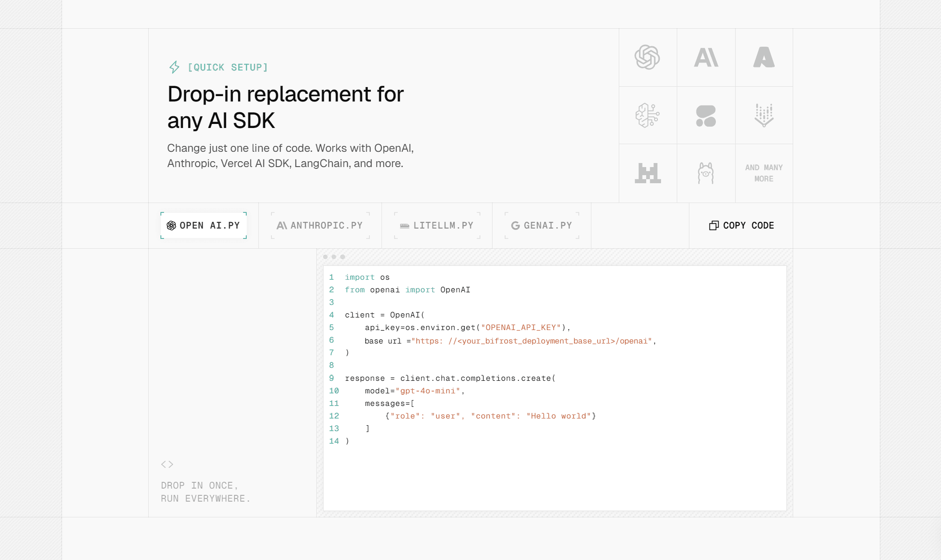The image size is (941, 560).
Task: Click the "gpt-4o-mini" model string
Action: [x=428, y=391]
